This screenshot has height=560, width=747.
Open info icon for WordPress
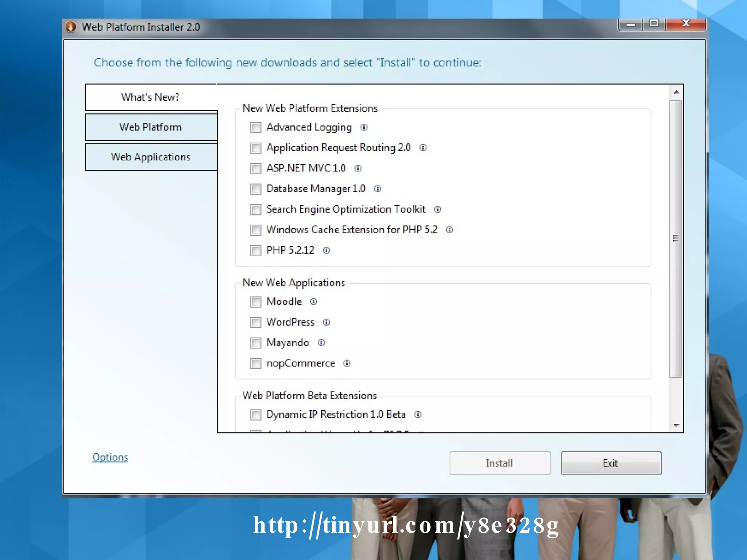(326, 322)
